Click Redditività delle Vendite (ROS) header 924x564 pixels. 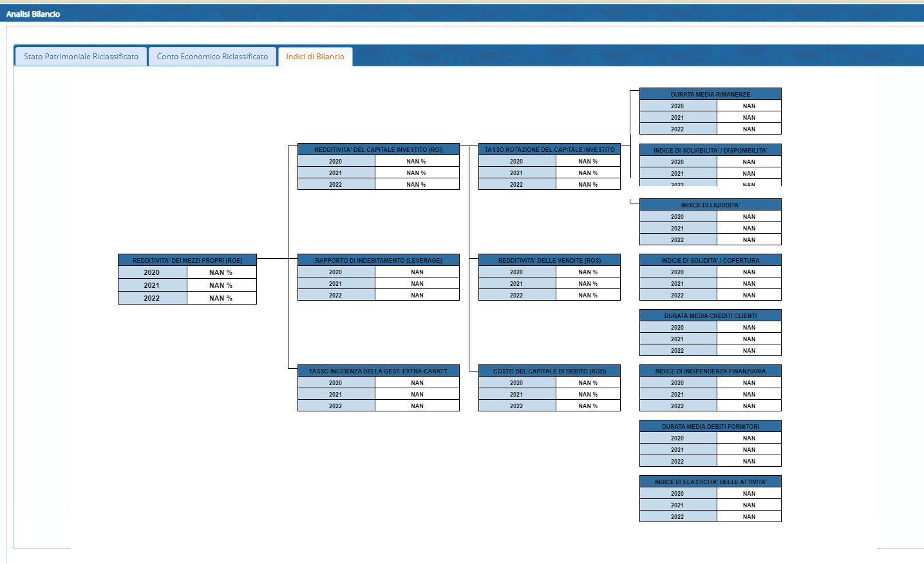click(549, 260)
